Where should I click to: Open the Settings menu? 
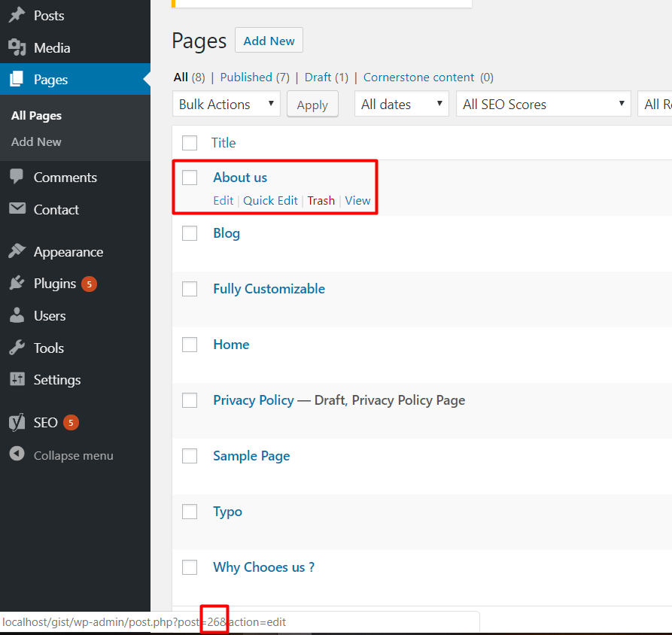point(57,380)
